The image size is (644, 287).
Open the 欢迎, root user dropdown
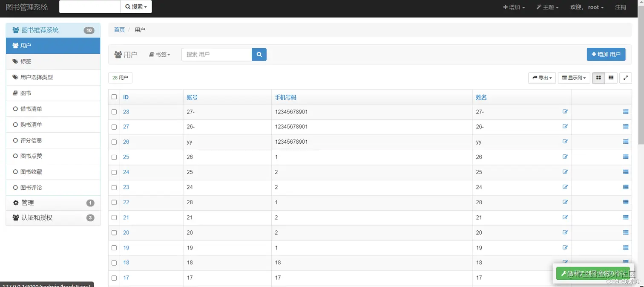coord(586,7)
